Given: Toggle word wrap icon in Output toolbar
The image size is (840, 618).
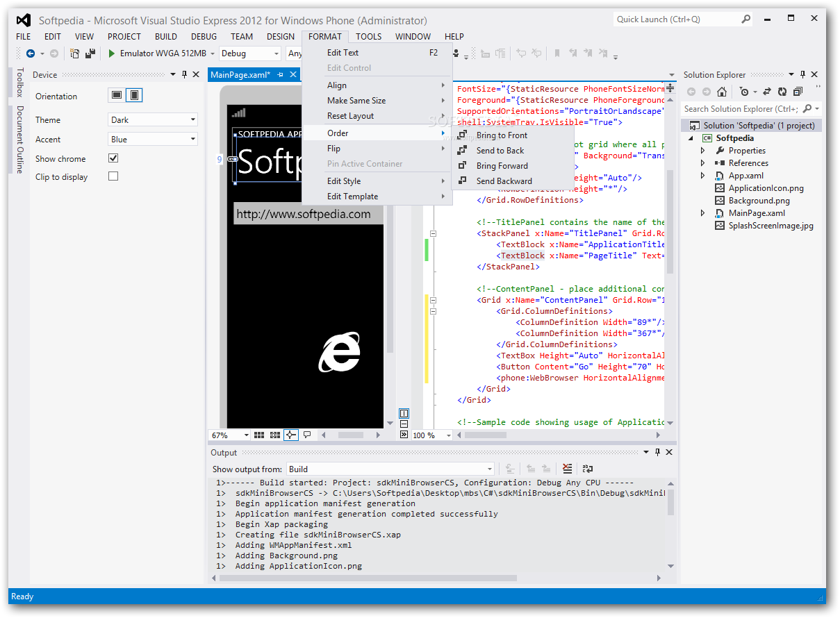Looking at the screenshot, I should point(588,469).
